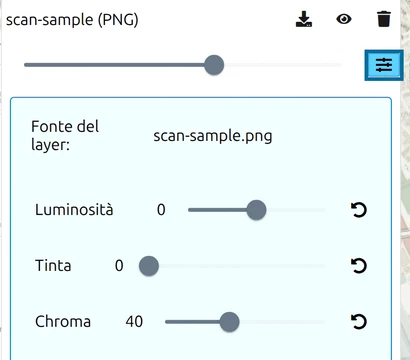
Task: Click the Chroma slider handle
Action: click(x=229, y=322)
